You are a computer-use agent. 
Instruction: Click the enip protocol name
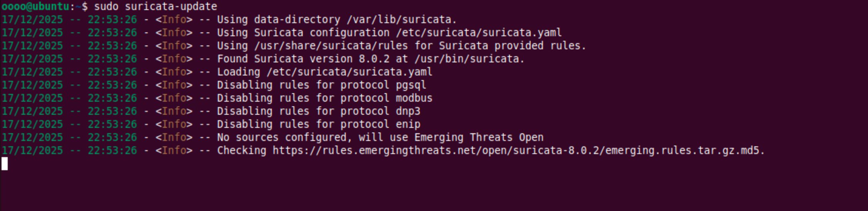(408, 124)
